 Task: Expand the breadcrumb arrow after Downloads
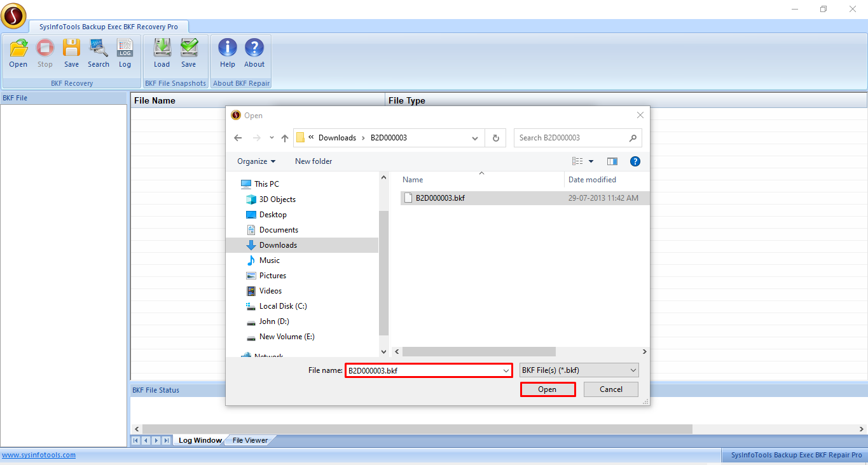pyautogui.click(x=364, y=138)
